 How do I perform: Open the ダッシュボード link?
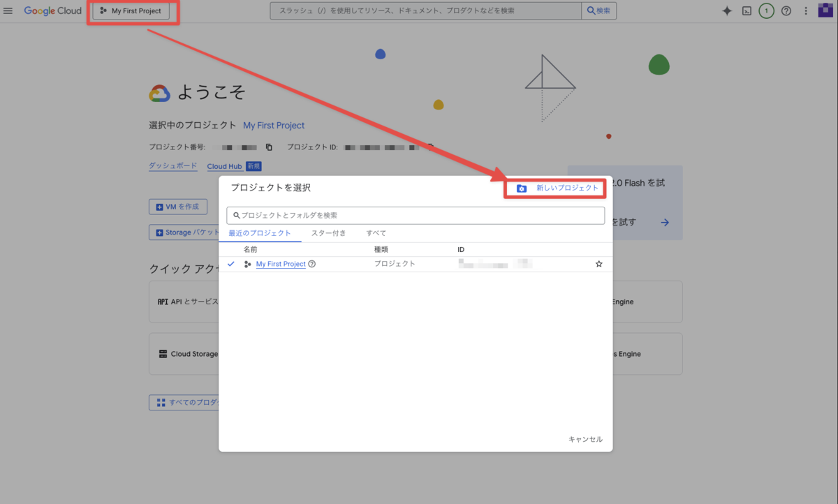[174, 166]
